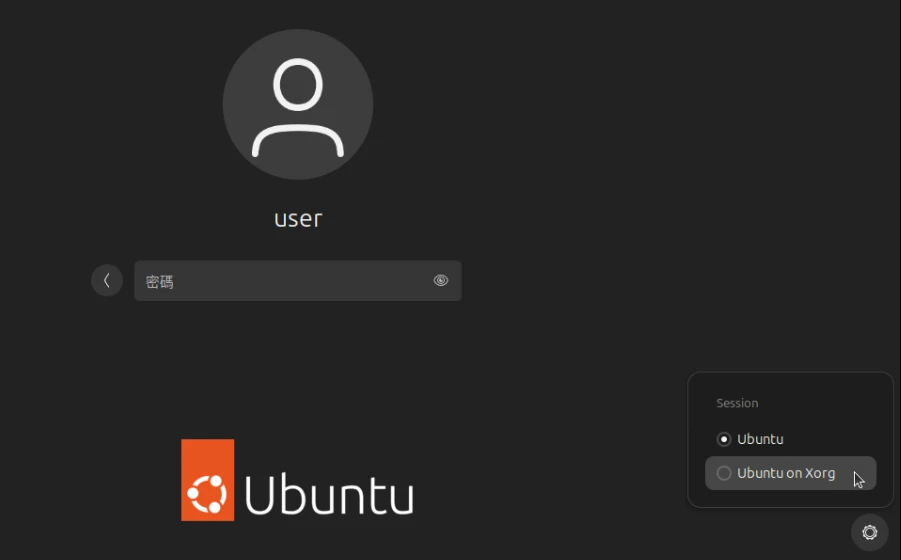901x560 pixels.
Task: Click the filled dot beside Ubuntu
Action: point(724,439)
